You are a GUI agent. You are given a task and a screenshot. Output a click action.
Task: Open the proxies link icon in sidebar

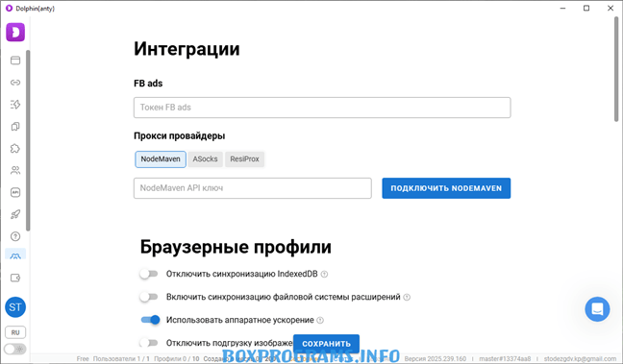[15, 83]
